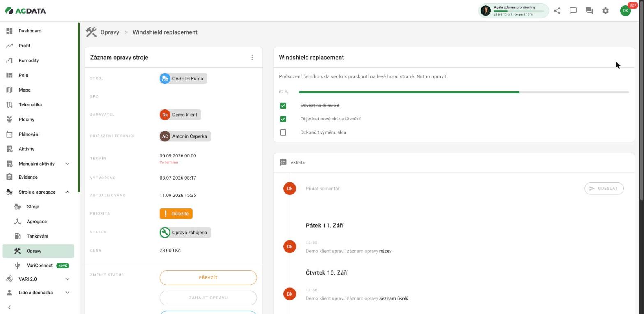Click the Důležité priority badge
Screen dimensions: 644x314
coord(176,214)
